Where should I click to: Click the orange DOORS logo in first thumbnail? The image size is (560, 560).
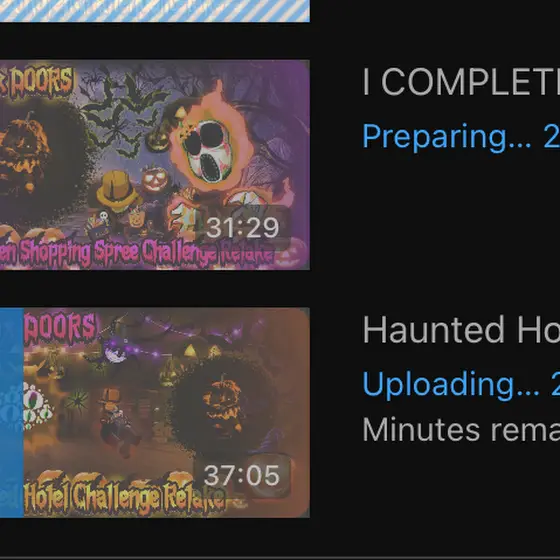36,82
